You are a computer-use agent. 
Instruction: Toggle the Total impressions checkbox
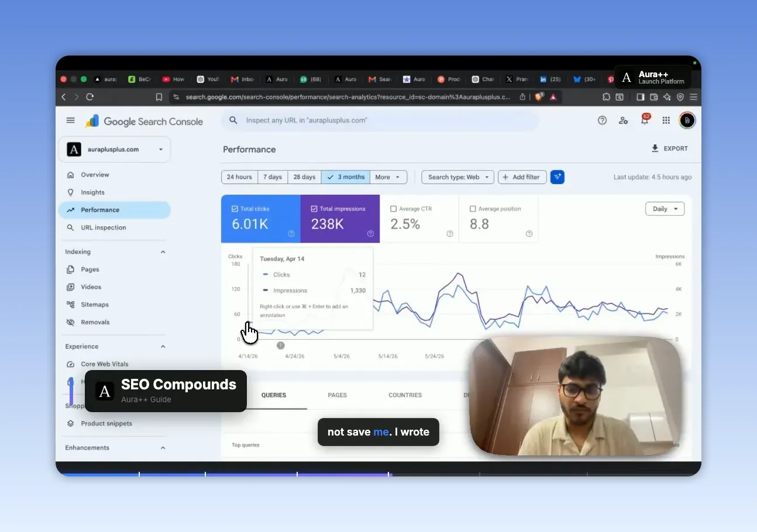tap(314, 209)
